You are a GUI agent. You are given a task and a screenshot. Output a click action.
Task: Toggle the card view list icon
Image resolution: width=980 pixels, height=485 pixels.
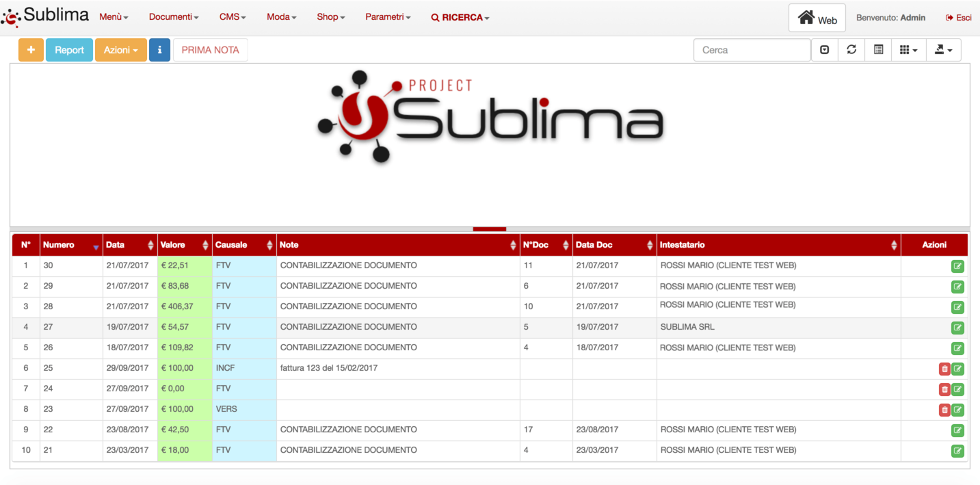879,50
